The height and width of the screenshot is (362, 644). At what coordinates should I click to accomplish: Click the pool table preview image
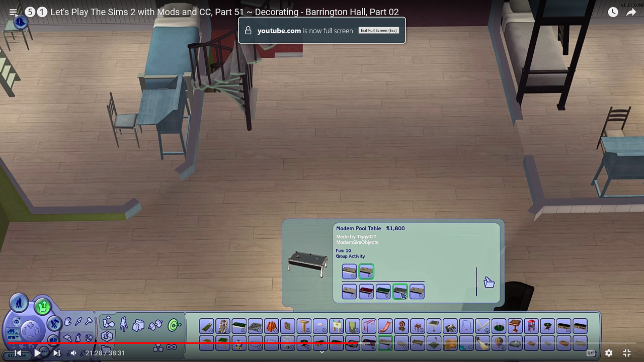(x=307, y=263)
